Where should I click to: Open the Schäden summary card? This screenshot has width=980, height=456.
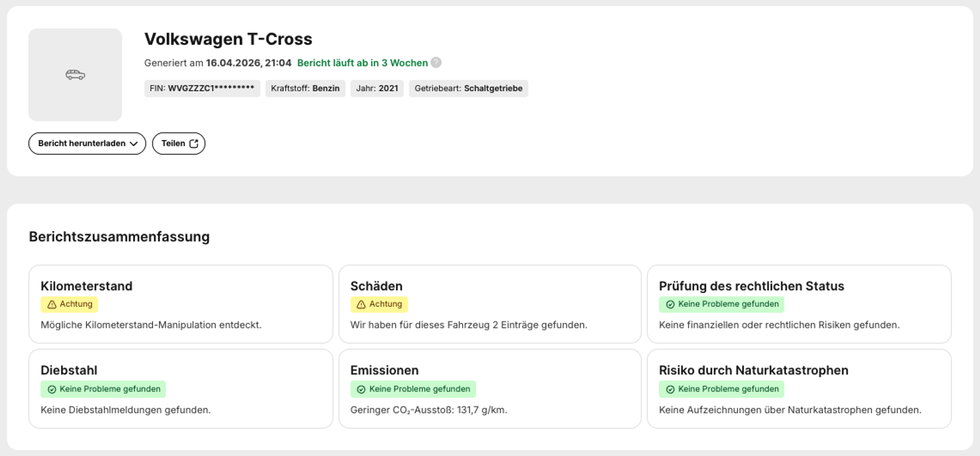point(490,304)
